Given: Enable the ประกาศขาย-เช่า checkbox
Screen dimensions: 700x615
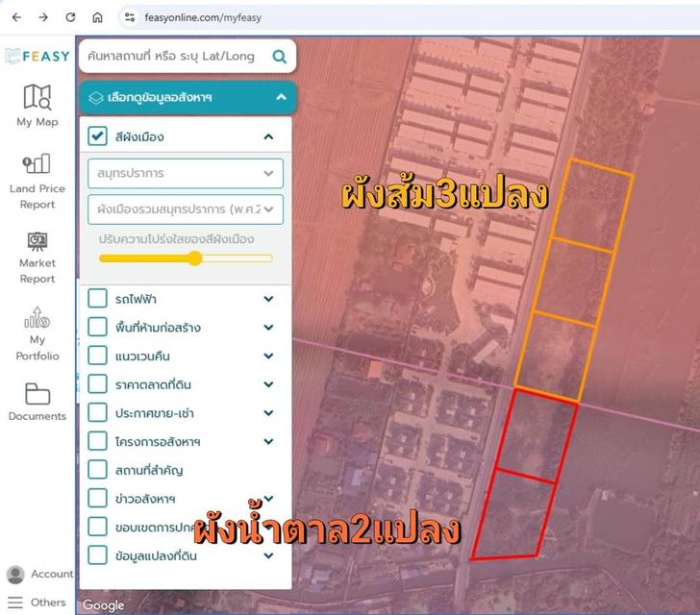Looking at the screenshot, I should [x=97, y=412].
